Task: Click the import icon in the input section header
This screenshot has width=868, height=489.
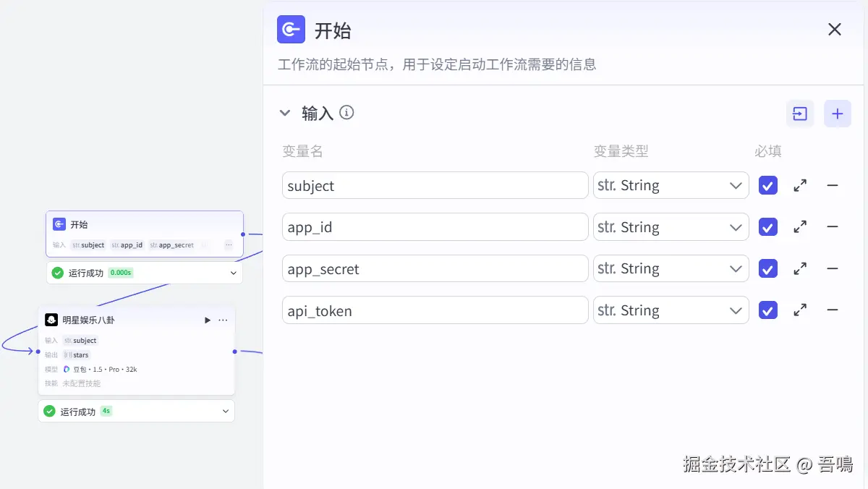Action: tap(800, 114)
